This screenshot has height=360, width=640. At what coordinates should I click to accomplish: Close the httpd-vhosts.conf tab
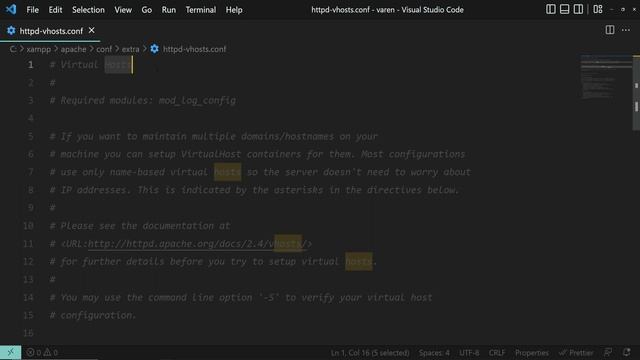(91, 30)
